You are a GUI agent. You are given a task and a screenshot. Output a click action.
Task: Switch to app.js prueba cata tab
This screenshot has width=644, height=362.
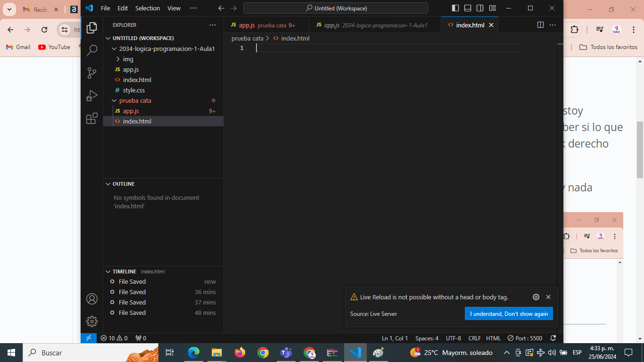tap(266, 25)
